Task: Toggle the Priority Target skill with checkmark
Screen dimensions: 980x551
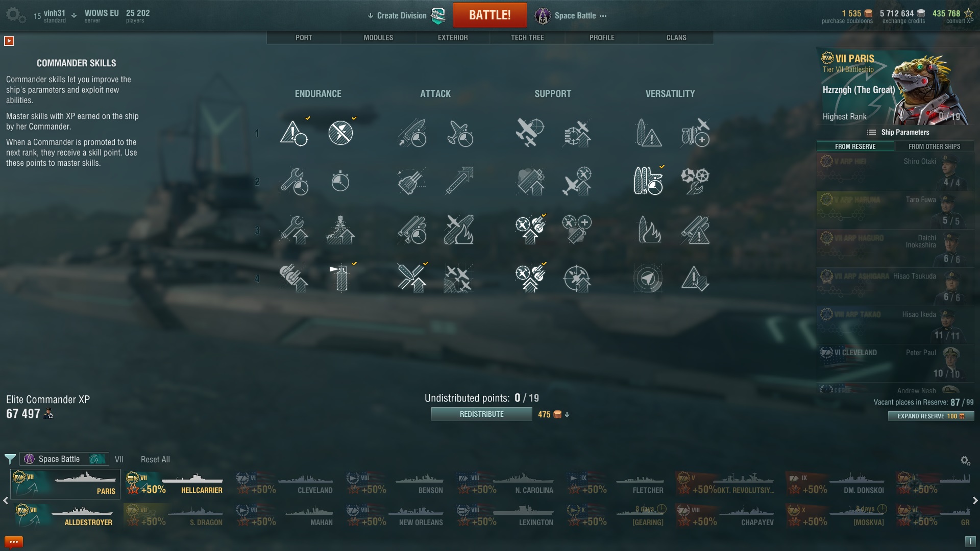Action: (295, 133)
